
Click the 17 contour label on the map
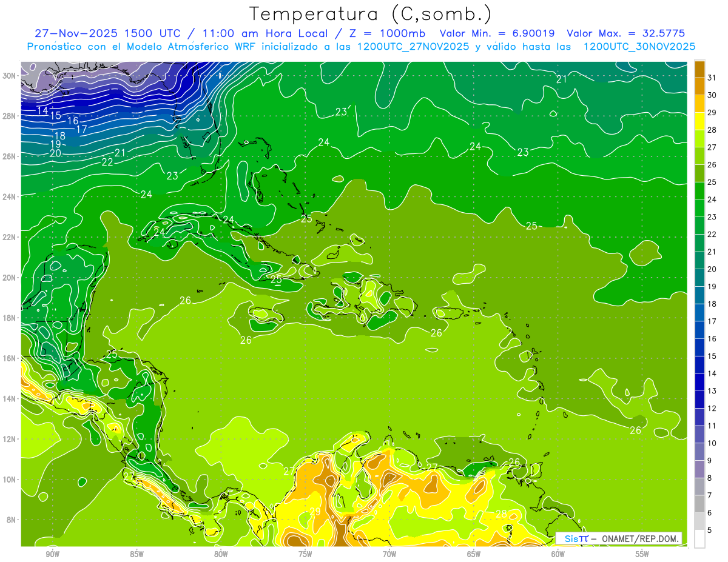tap(81, 129)
